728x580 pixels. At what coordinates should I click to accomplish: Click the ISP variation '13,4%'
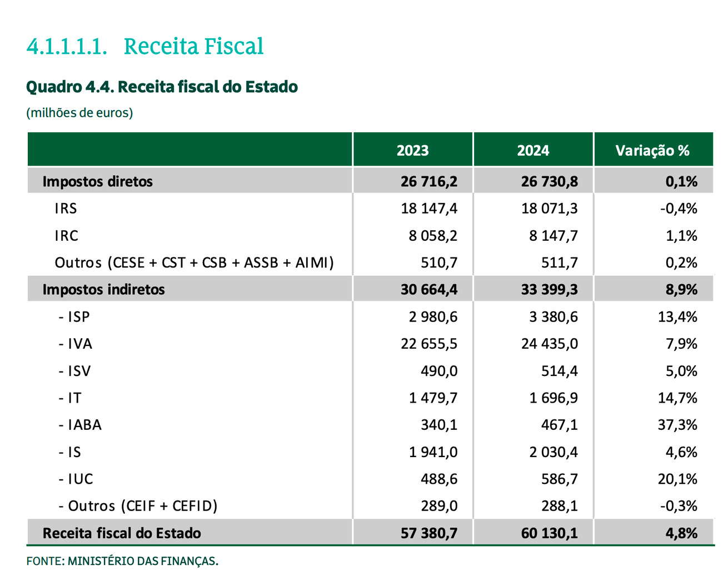click(677, 317)
